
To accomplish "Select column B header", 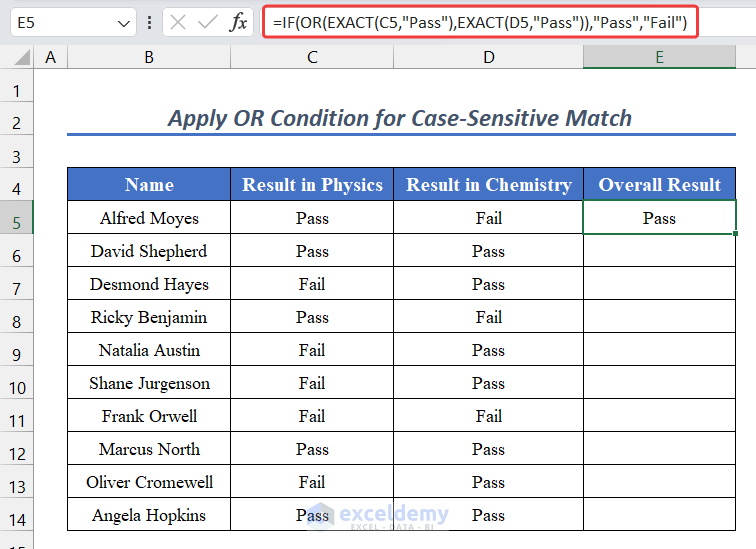I will click(x=149, y=58).
